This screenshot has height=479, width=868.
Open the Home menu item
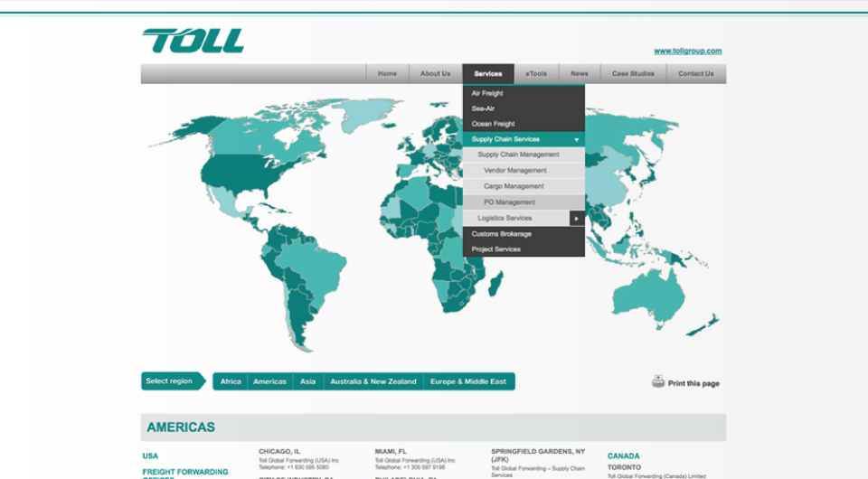(387, 73)
